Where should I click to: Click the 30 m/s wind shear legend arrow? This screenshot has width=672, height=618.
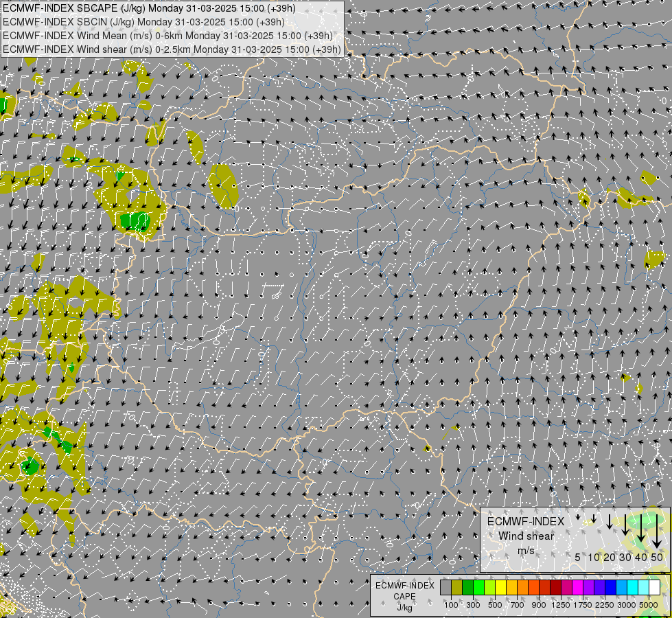click(625, 525)
